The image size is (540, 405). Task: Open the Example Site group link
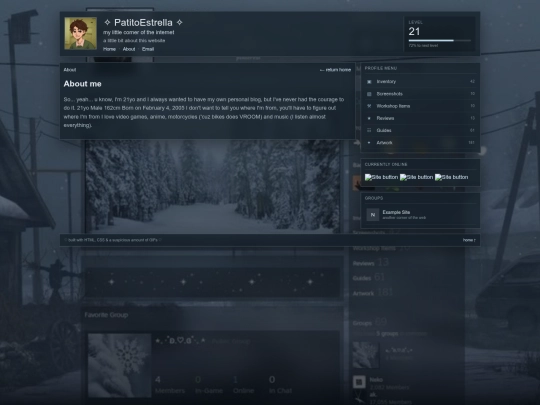coord(396,212)
